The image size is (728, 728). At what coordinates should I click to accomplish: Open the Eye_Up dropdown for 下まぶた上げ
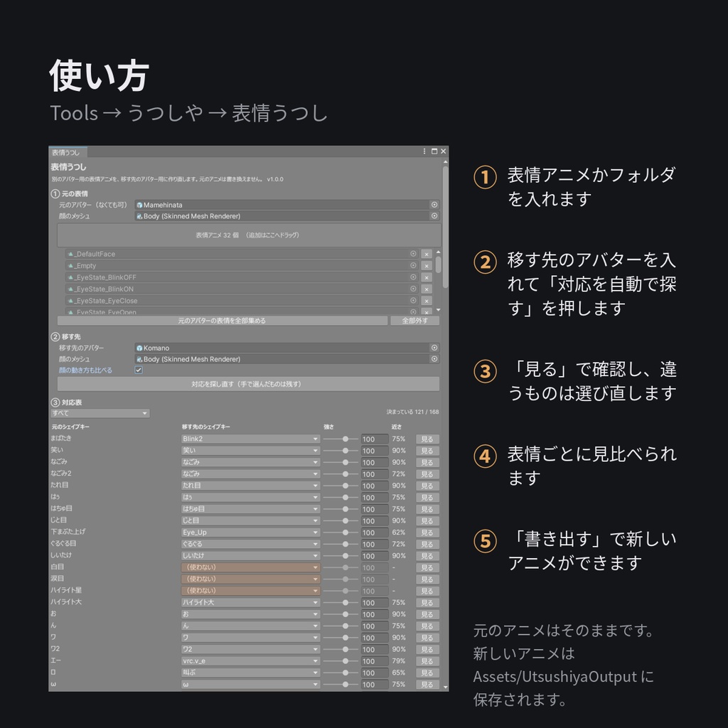pos(250,532)
